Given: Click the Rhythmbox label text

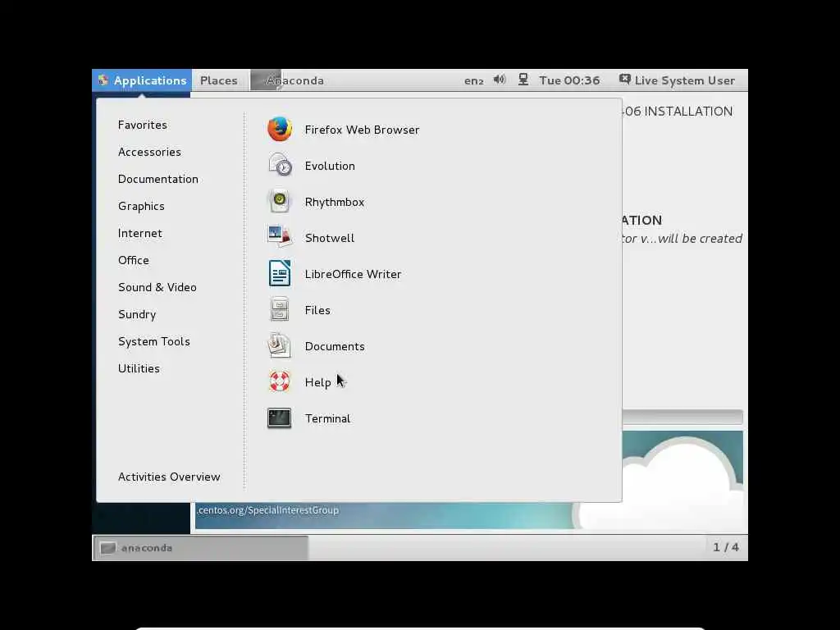Looking at the screenshot, I should (x=335, y=202).
